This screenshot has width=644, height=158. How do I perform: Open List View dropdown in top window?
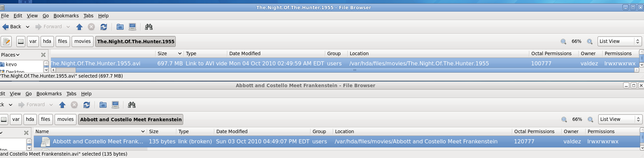point(619,42)
